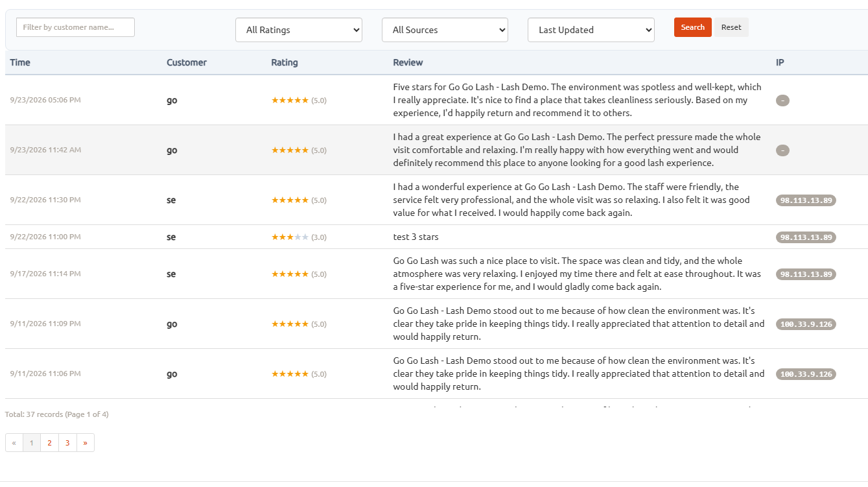Click the five stars on the 9/23 05:06 PM row

pos(290,100)
